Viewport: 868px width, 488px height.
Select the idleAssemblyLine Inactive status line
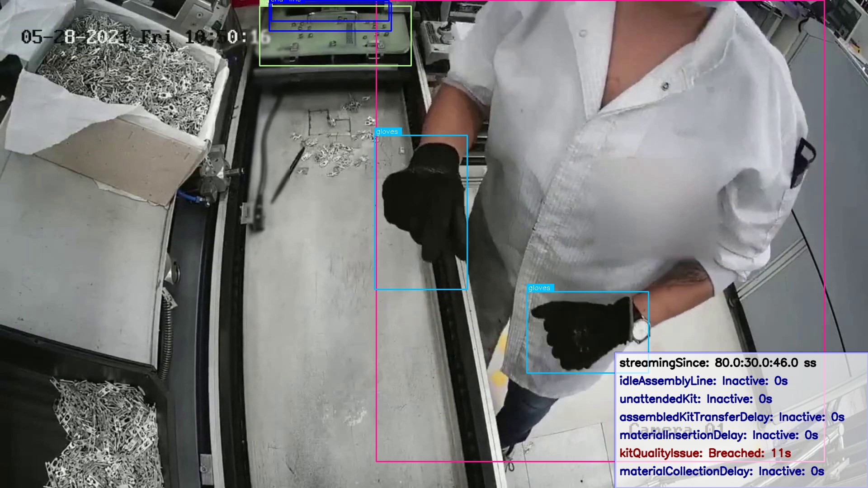point(703,381)
